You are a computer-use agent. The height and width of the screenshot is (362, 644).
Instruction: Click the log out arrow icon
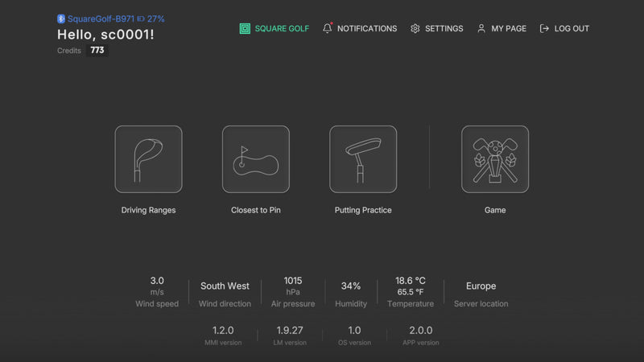click(x=545, y=28)
